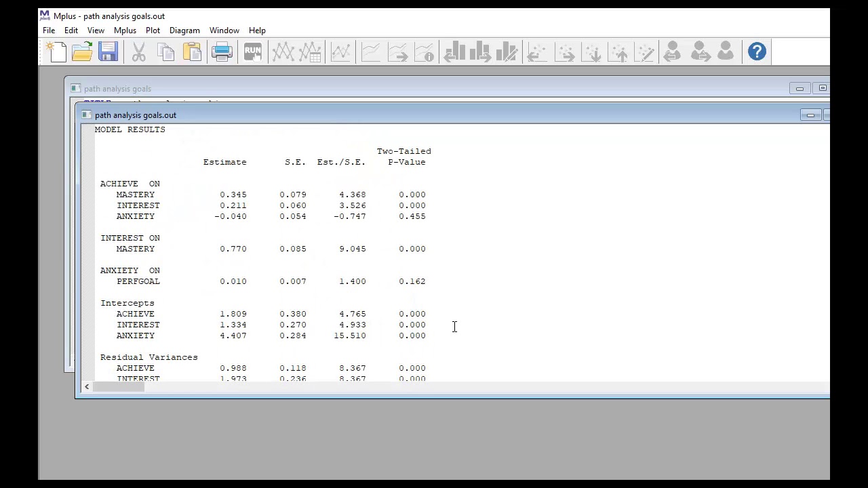Click the 'Two-Tailed P-Value' column header
The width and height of the screenshot is (868, 488).
[x=404, y=157]
